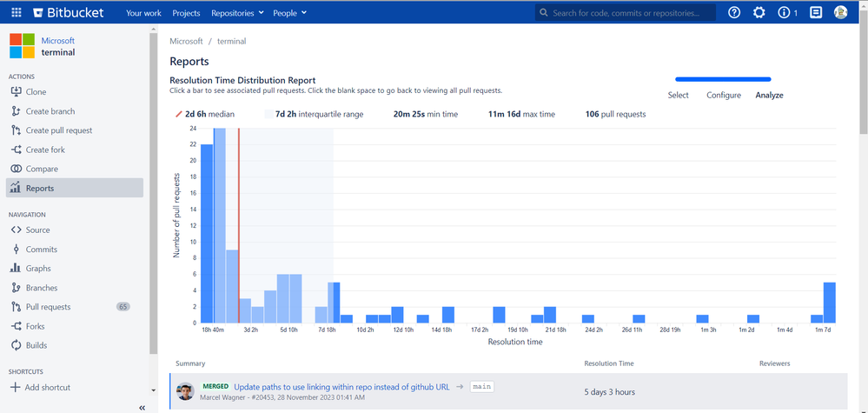Image resolution: width=868 pixels, height=413 pixels.
Task: Click the plus icon for Add shortcut
Action: click(x=16, y=388)
